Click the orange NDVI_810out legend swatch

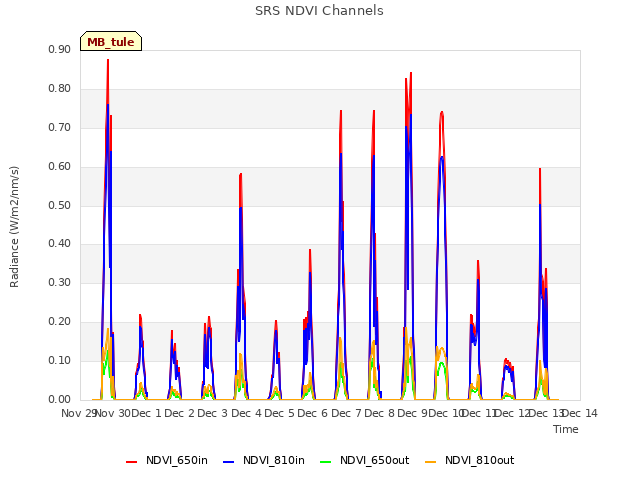point(431,462)
